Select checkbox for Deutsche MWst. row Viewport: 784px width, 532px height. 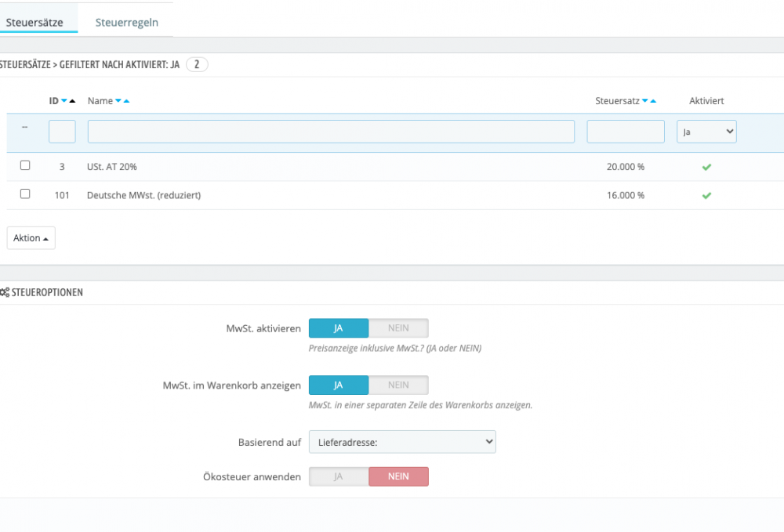pyautogui.click(x=25, y=194)
